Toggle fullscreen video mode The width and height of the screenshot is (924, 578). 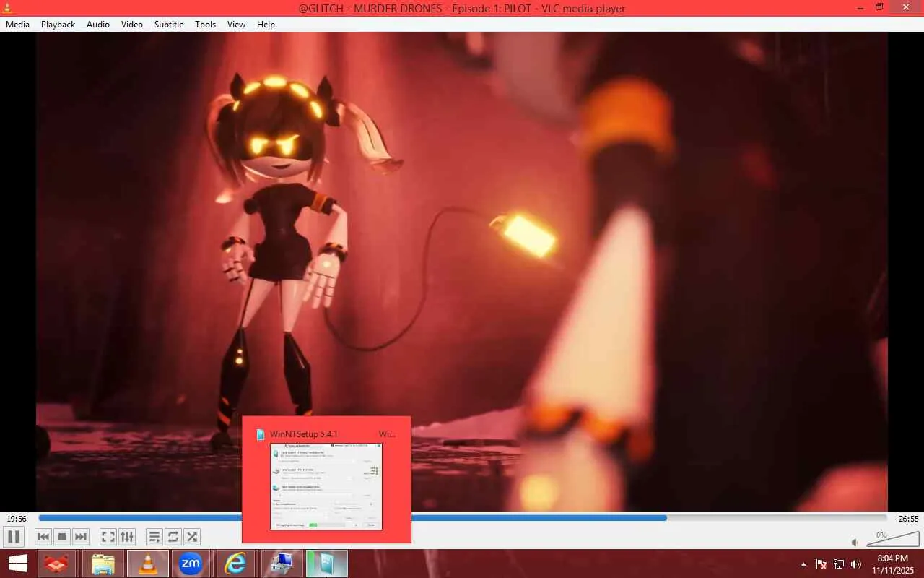click(x=108, y=537)
